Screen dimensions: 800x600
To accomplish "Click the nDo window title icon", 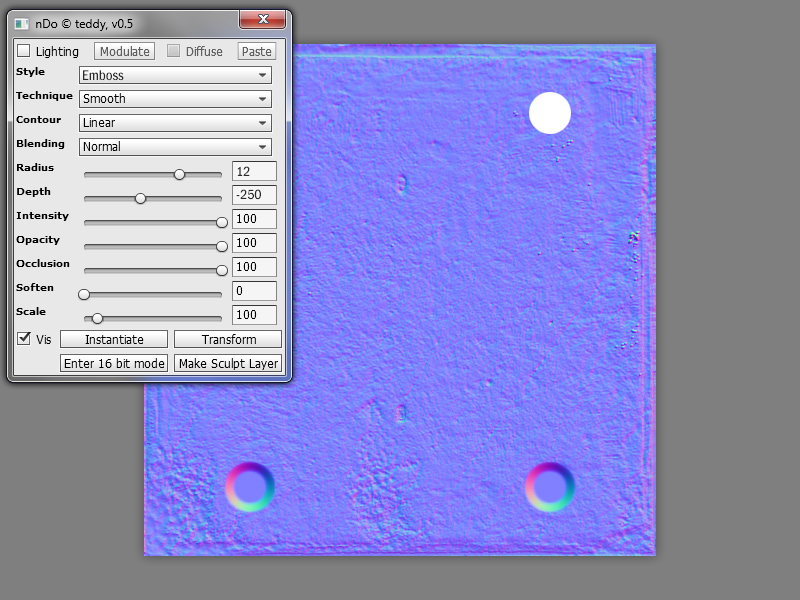I will (21, 24).
